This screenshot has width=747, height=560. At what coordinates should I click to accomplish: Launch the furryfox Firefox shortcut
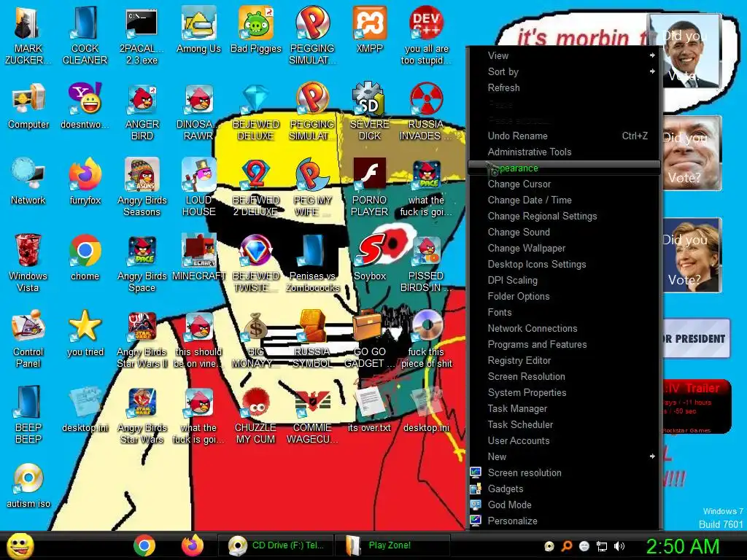pyautogui.click(x=85, y=182)
